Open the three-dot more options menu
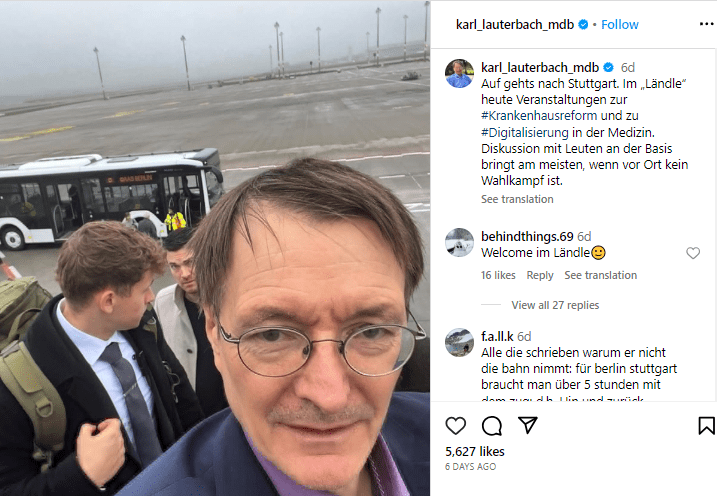 click(706, 24)
